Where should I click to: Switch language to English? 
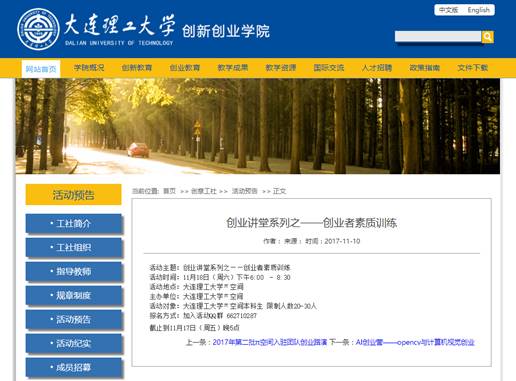pyautogui.click(x=479, y=10)
